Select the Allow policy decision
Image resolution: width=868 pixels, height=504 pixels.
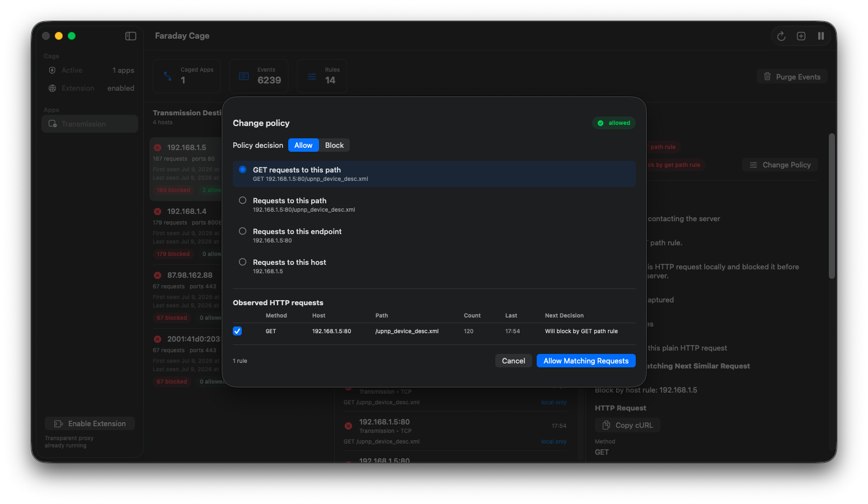pos(303,145)
